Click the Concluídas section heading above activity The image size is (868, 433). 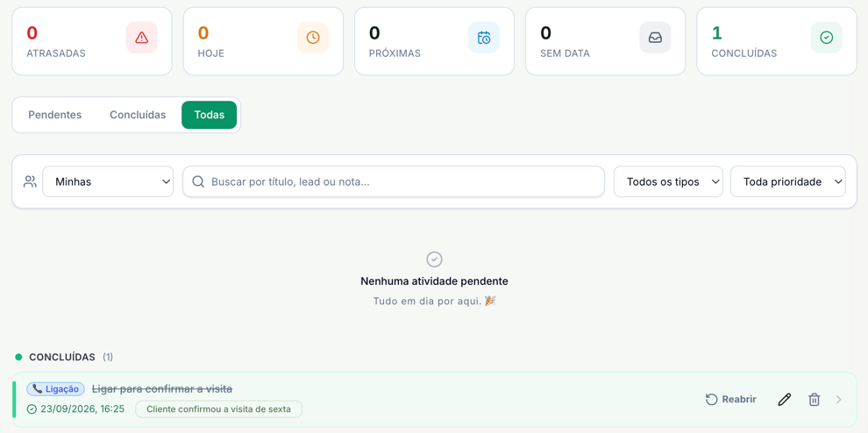point(62,357)
